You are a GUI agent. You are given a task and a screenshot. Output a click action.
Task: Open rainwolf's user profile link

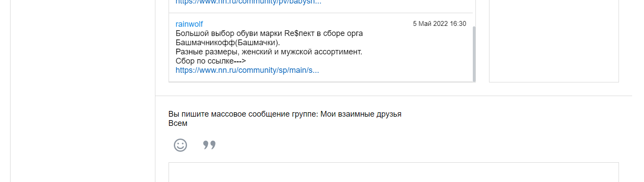pyautogui.click(x=189, y=24)
